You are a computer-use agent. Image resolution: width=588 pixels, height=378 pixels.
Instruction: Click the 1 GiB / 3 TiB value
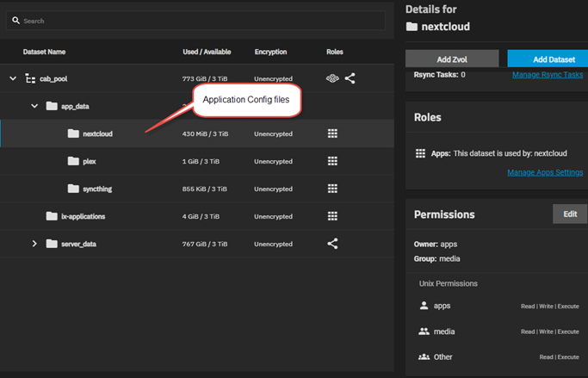click(x=201, y=162)
